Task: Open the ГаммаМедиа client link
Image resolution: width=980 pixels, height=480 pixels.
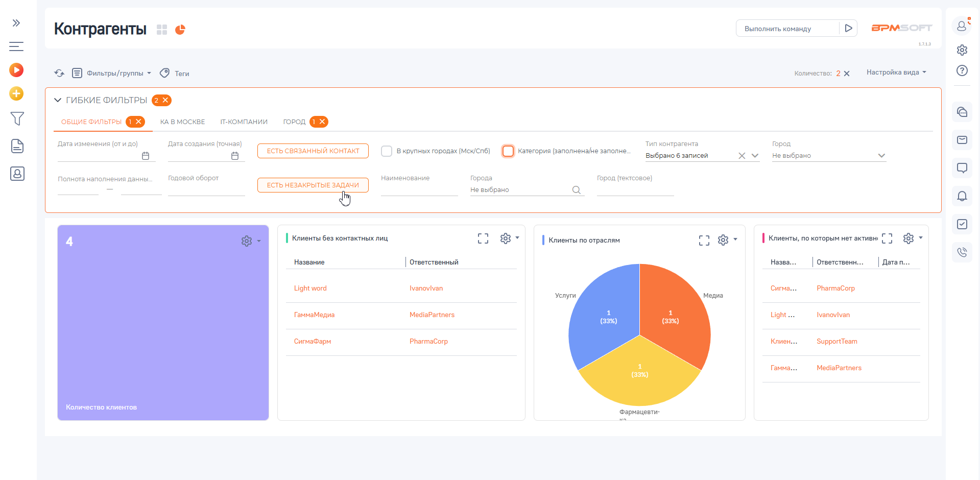Action: point(314,315)
